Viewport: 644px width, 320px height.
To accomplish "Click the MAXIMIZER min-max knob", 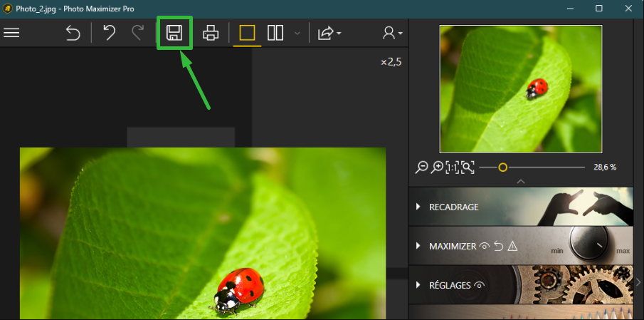I will pyautogui.click(x=589, y=243).
